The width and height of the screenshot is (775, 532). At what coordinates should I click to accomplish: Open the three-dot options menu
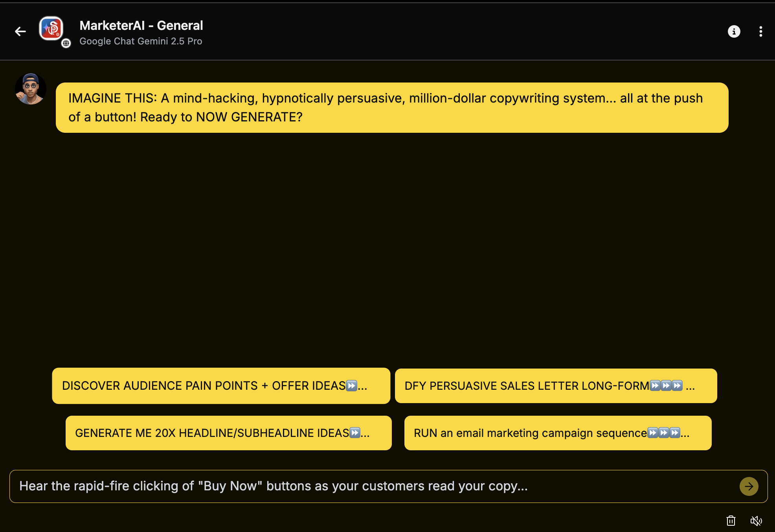[x=761, y=31]
